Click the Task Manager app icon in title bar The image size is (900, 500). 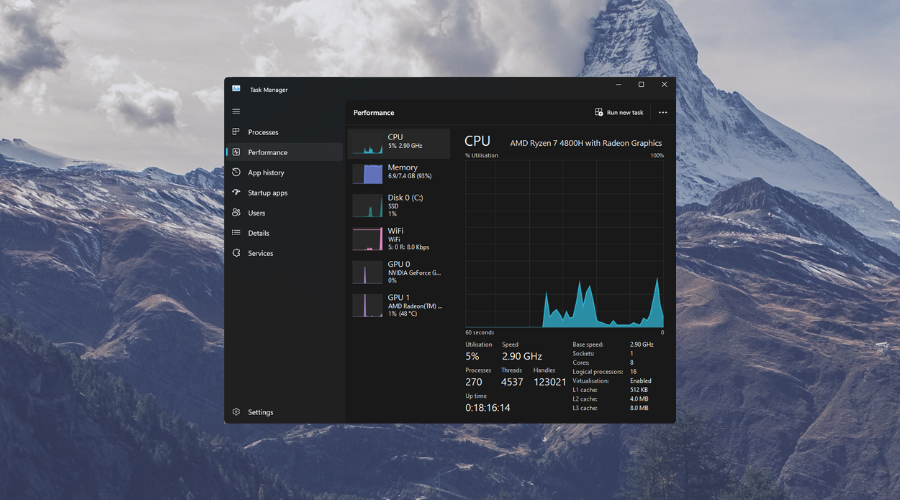click(x=236, y=89)
